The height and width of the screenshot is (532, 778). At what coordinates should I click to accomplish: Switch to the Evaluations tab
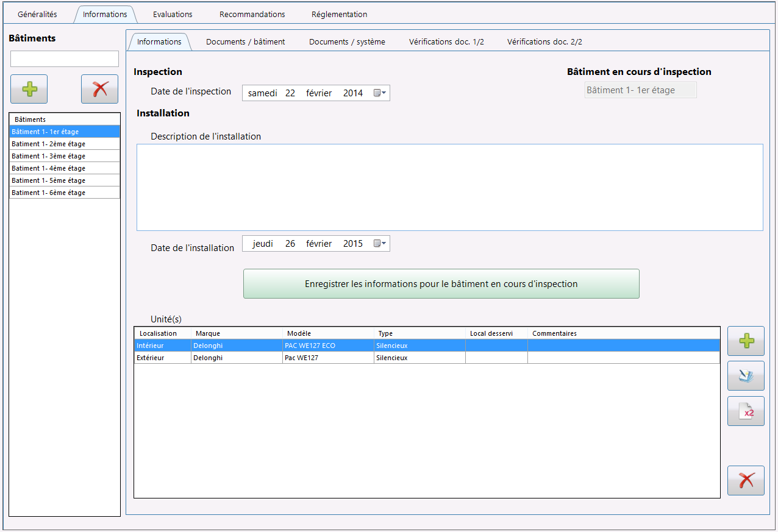click(x=173, y=14)
